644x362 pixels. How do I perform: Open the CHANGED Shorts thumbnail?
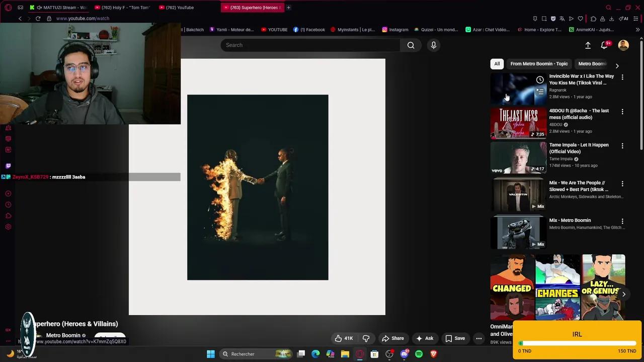tap(512, 287)
